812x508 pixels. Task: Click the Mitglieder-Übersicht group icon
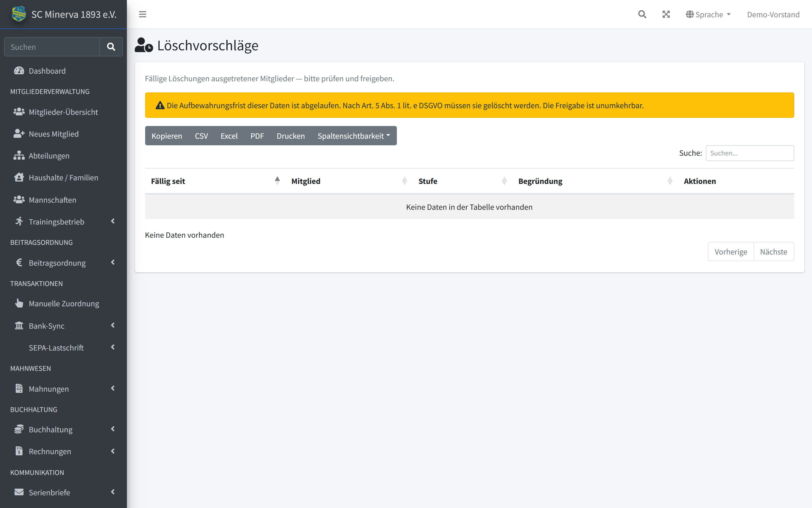[x=19, y=112]
